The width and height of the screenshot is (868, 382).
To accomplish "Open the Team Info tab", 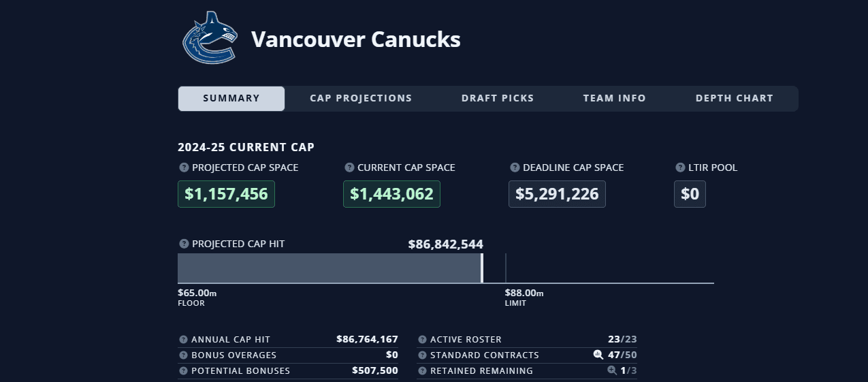I will click(x=614, y=99).
